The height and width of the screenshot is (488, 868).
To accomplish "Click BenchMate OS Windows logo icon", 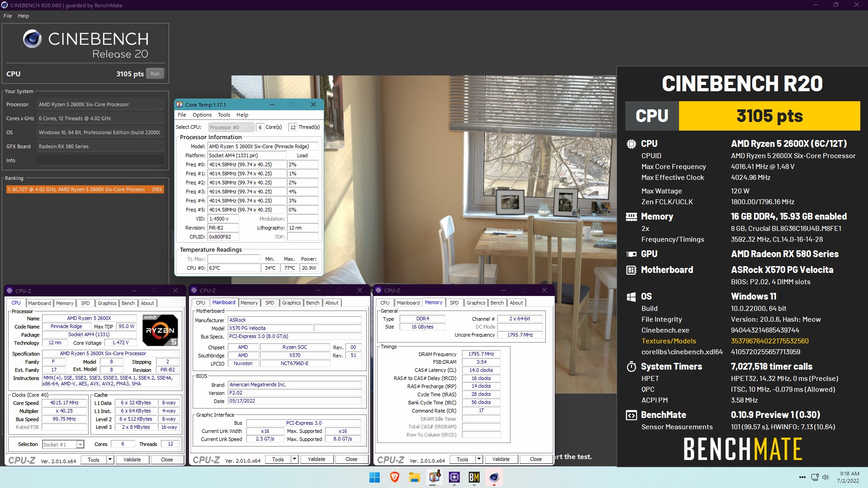I will pyautogui.click(x=631, y=297).
